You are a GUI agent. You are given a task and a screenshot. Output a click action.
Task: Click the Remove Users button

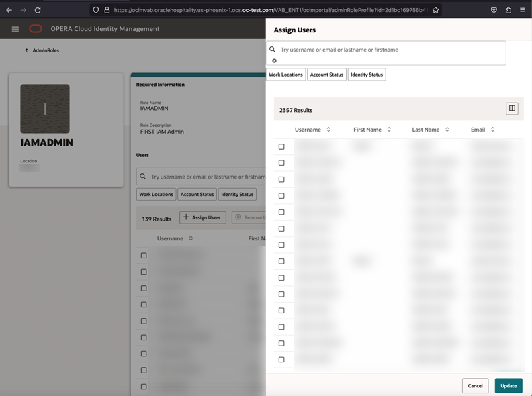click(x=249, y=217)
